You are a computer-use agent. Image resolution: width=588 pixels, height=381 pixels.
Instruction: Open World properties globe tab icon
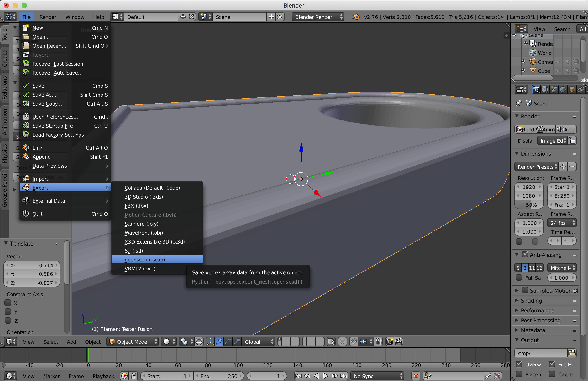pos(563,89)
